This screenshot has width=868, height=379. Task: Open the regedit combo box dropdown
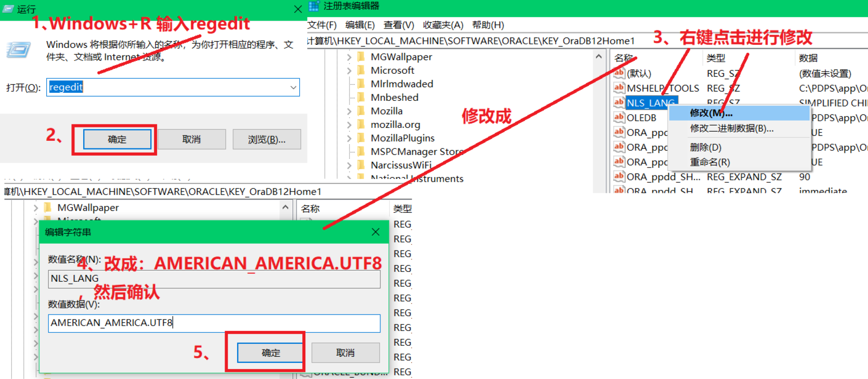292,87
